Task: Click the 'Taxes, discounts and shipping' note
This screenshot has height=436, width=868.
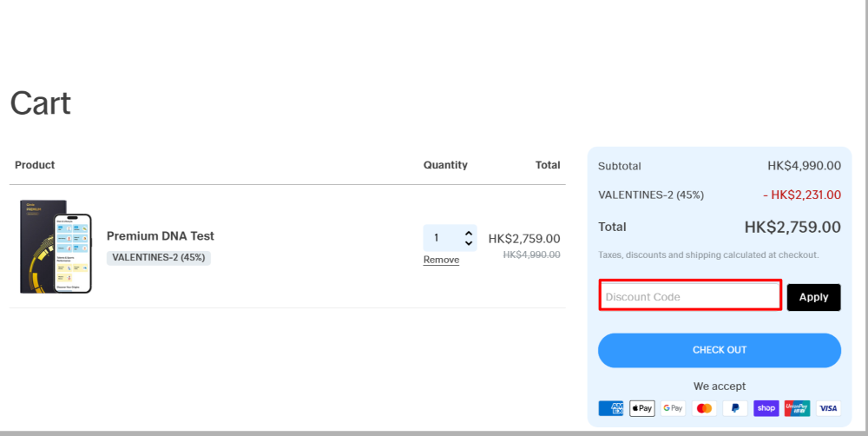Action: click(708, 255)
